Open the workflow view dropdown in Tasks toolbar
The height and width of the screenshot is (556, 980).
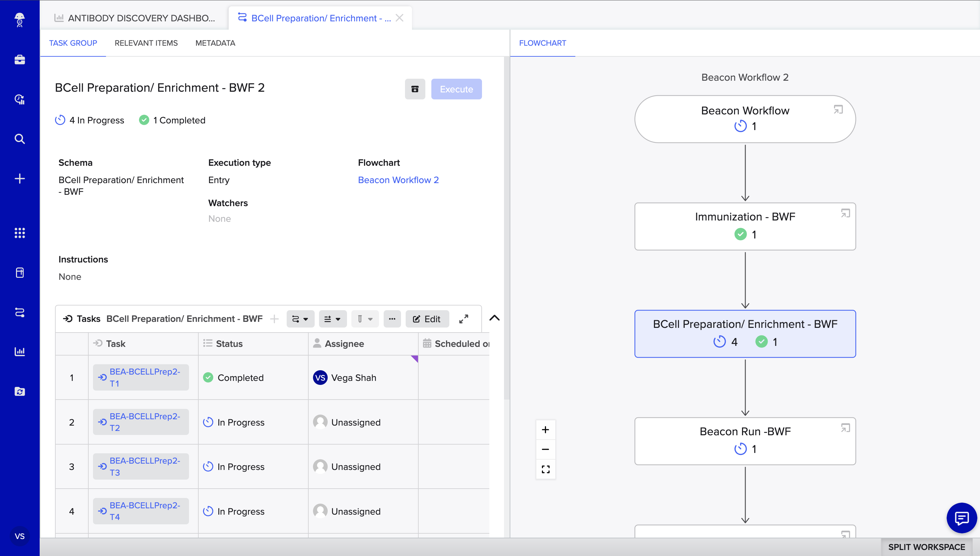click(x=300, y=319)
